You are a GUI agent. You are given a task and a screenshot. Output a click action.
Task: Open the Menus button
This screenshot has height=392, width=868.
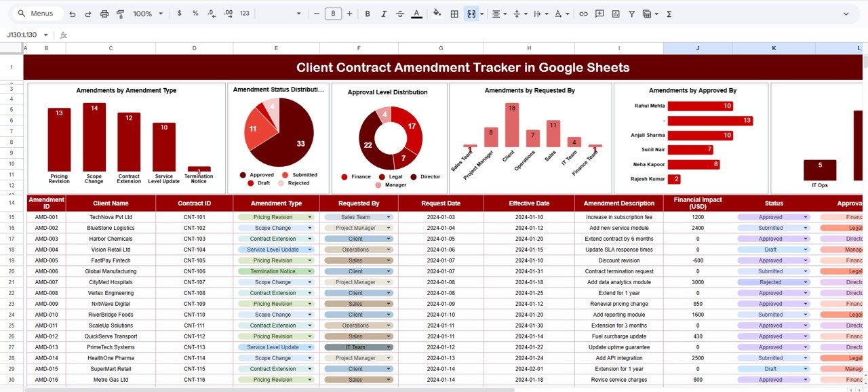pyautogui.click(x=37, y=13)
